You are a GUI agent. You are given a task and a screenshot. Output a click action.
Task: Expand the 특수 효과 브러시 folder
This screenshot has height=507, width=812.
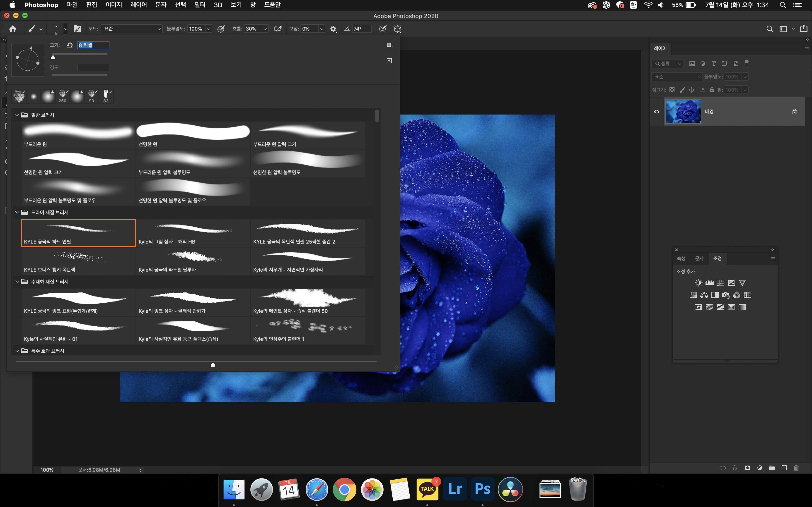click(x=17, y=351)
